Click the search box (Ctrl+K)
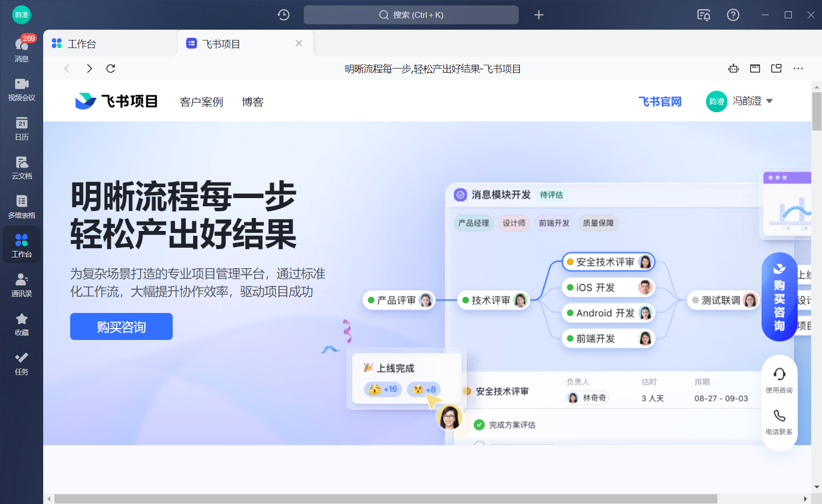Screen dimensions: 822x504 pos(411,15)
